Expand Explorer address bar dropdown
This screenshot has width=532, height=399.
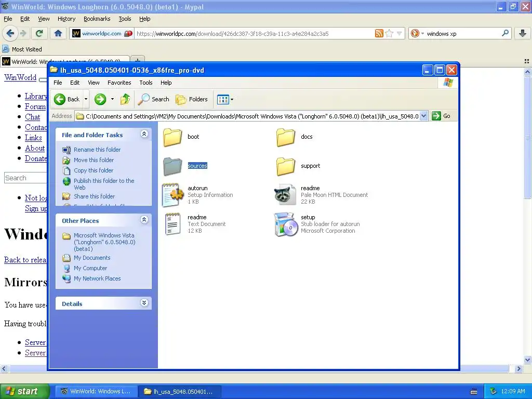click(x=424, y=116)
